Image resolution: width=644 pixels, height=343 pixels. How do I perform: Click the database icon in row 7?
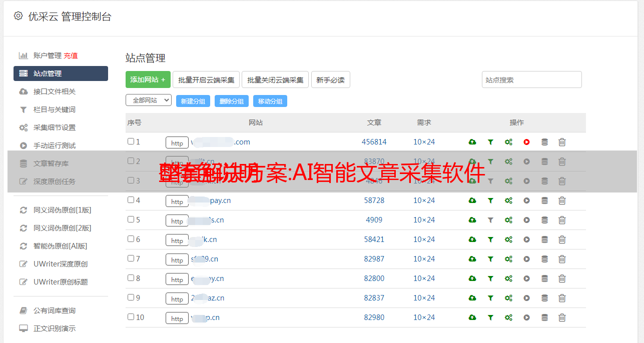[544, 259]
